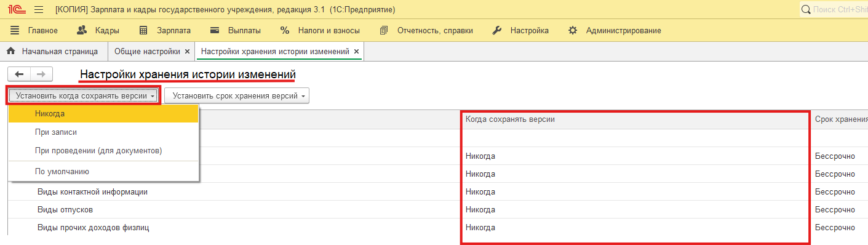868x245 pixels.
Task: Open the Установить срок хранения версий dropdown
Action: click(x=237, y=96)
